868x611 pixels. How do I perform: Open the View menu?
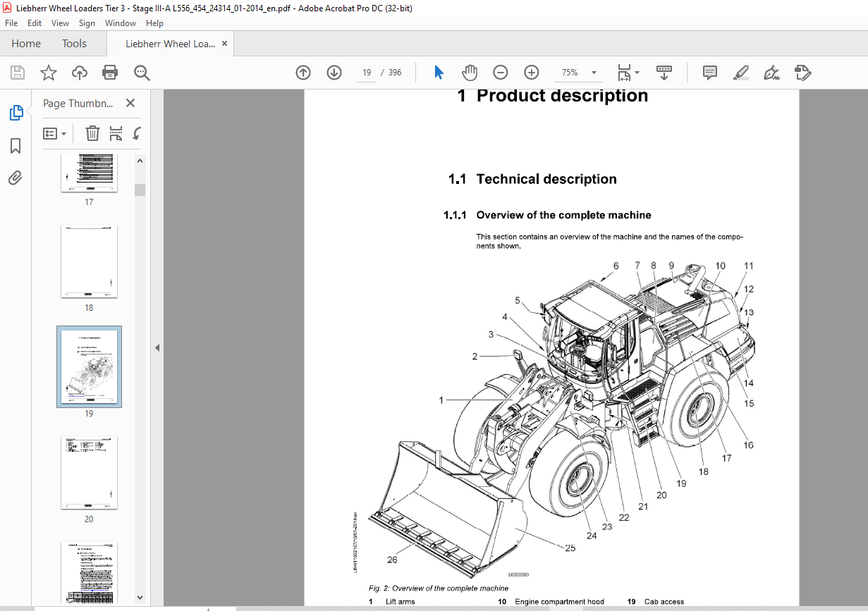61,23
